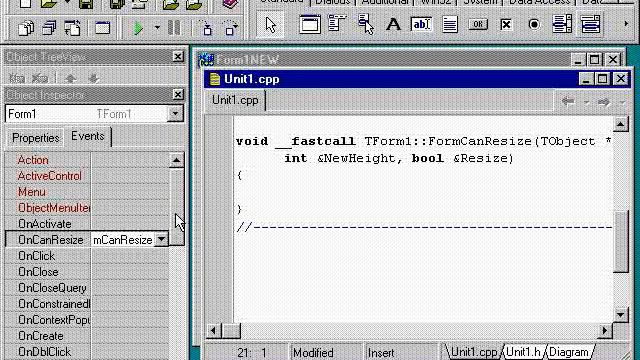Viewport: 640px width, 360px height.
Task: Select the pointer arrow in component palette
Action: [270, 24]
